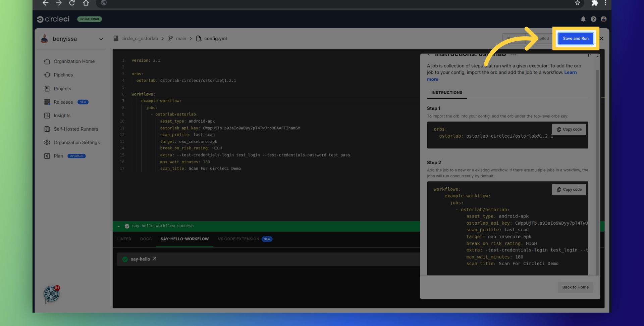Open the Organization Settings gear icon

(x=47, y=143)
